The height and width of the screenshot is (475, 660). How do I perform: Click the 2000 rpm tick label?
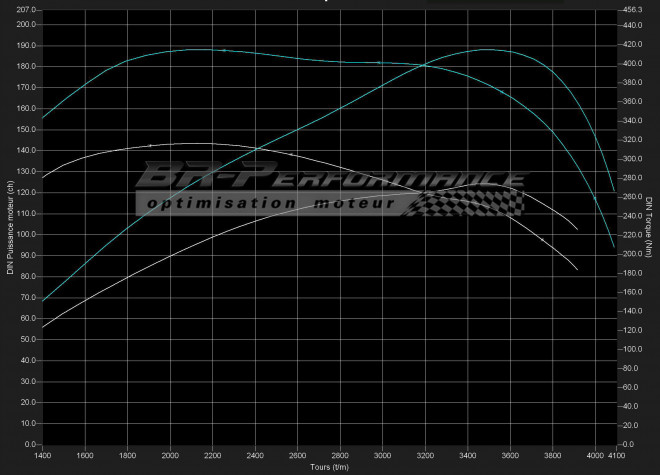(x=171, y=455)
